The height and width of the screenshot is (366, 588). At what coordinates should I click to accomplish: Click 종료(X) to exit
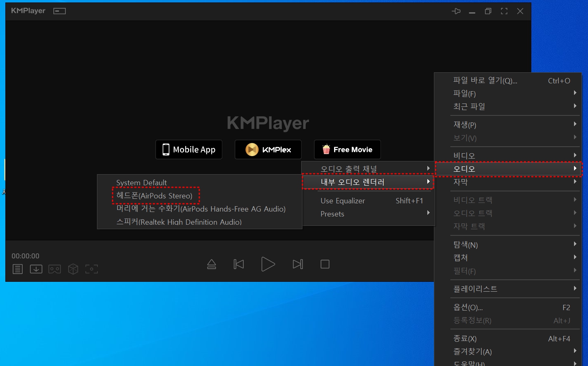507,338
